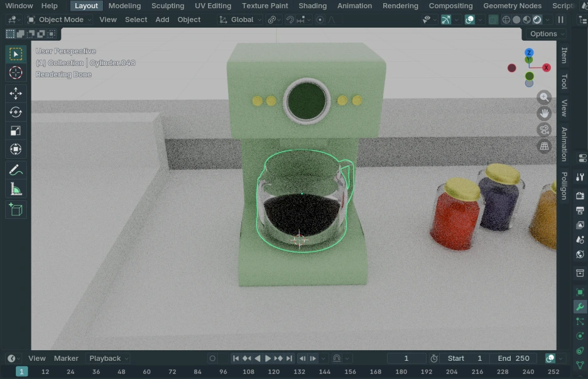Expand viewport shading options arrow
Image resolution: width=588 pixels, height=379 pixels.
coord(548,20)
